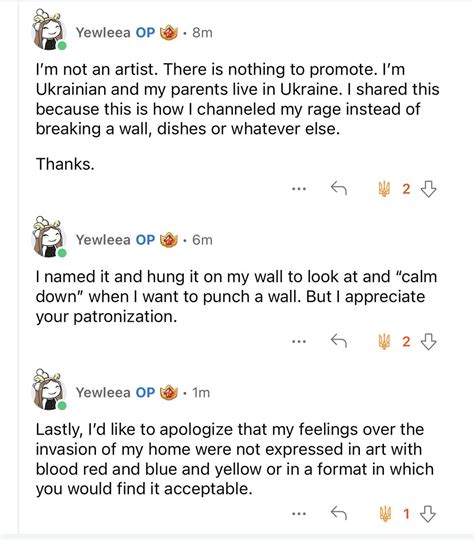Screen dimensions: 474x540
Task: Click the crown flair icon on the 1m comment
Action: 169,392
